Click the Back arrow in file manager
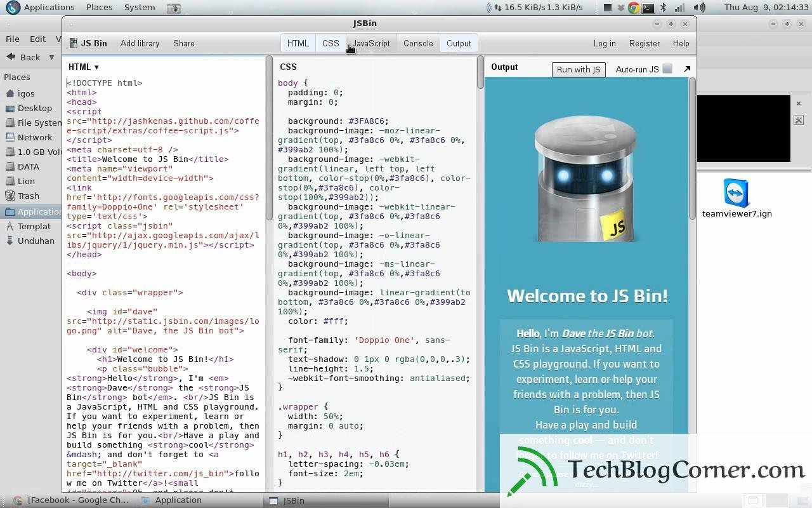 [x=23, y=57]
